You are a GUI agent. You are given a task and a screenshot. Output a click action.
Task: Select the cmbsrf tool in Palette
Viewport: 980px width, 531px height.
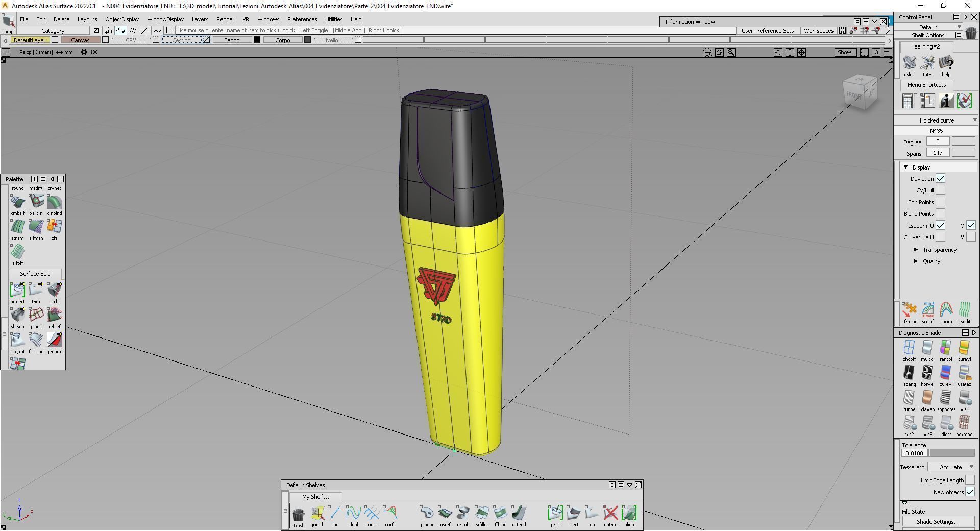(x=17, y=202)
